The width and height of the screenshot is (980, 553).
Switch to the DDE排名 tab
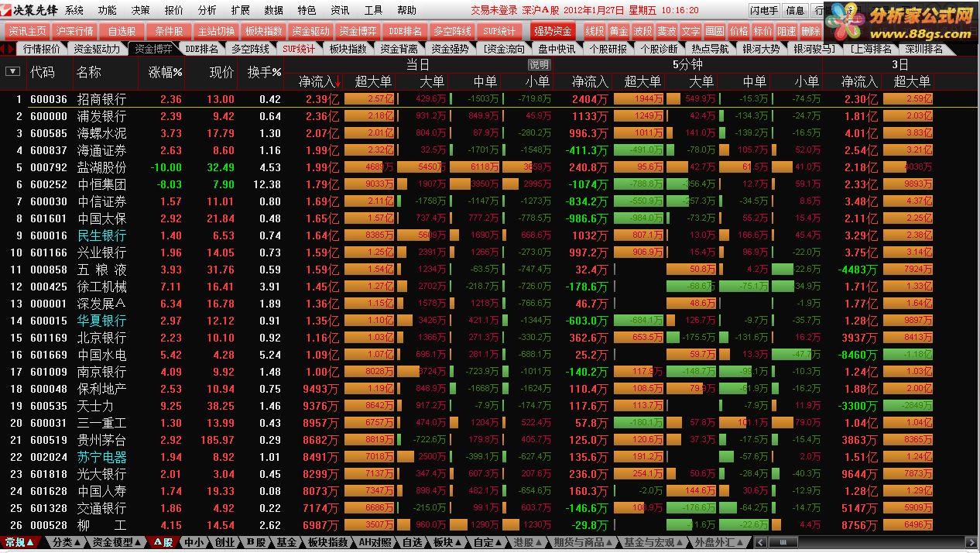tap(202, 49)
